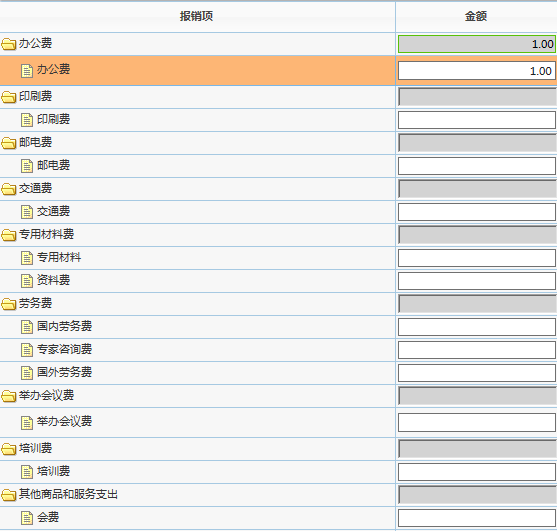Click the 培训费 folder icon

9,449
